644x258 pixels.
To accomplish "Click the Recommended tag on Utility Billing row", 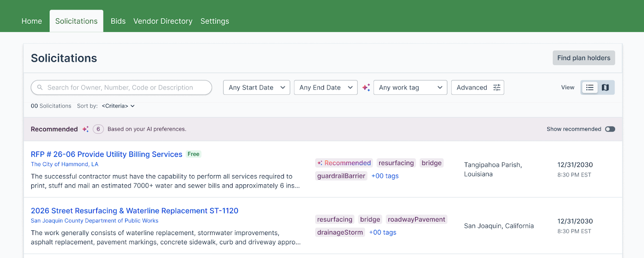I will 344,163.
